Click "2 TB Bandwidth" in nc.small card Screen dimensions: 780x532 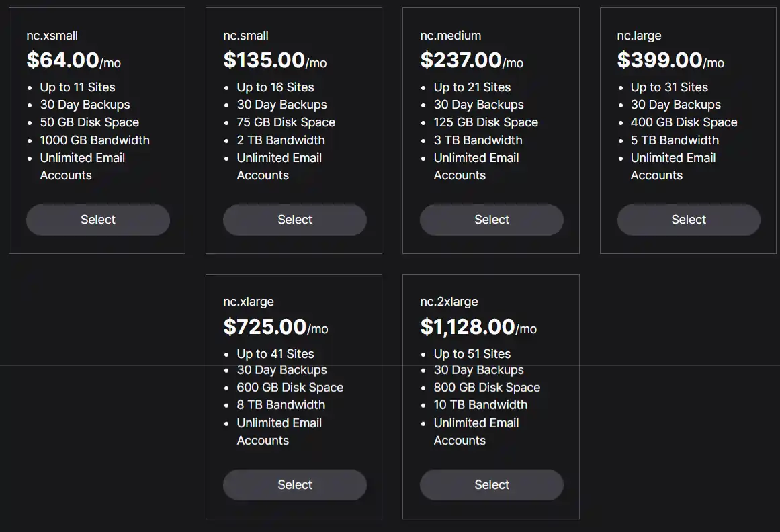coord(281,140)
